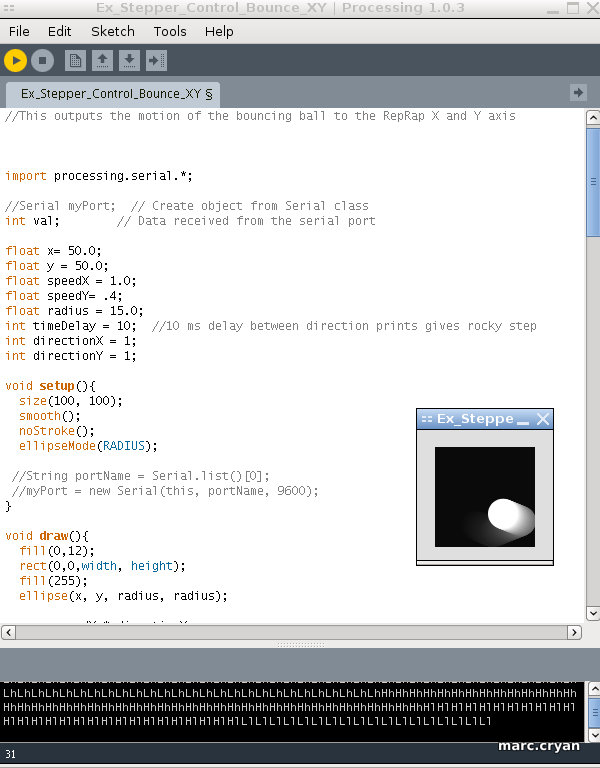
Task: Click 'ellipse(x, y, radius, radius);' line
Action: 123,596
